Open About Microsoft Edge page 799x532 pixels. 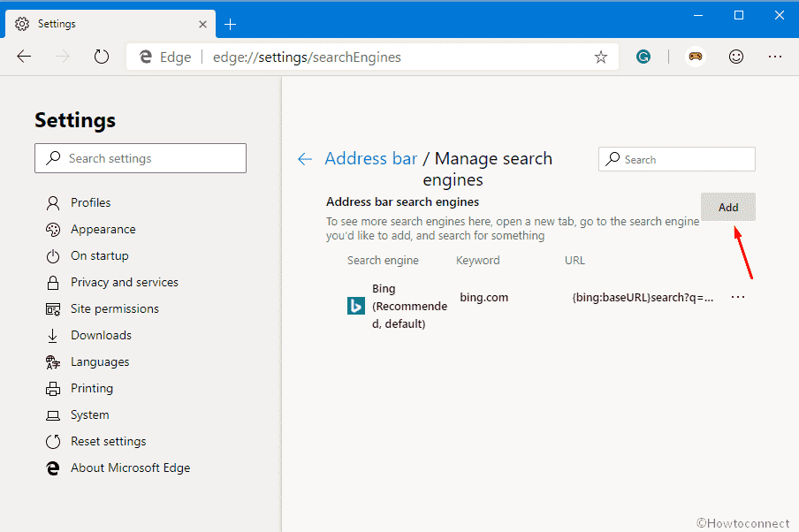[131, 467]
